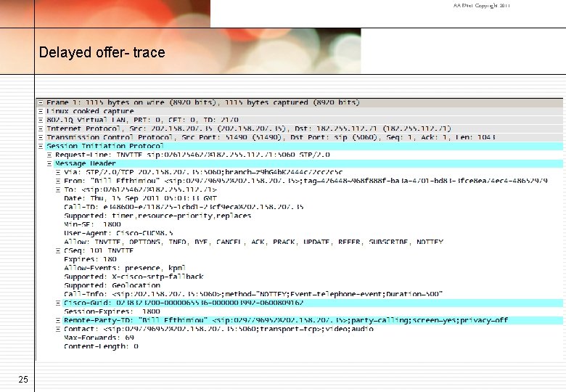
Task: Click the Min-SE 1800 line
Action: [x=92, y=224]
